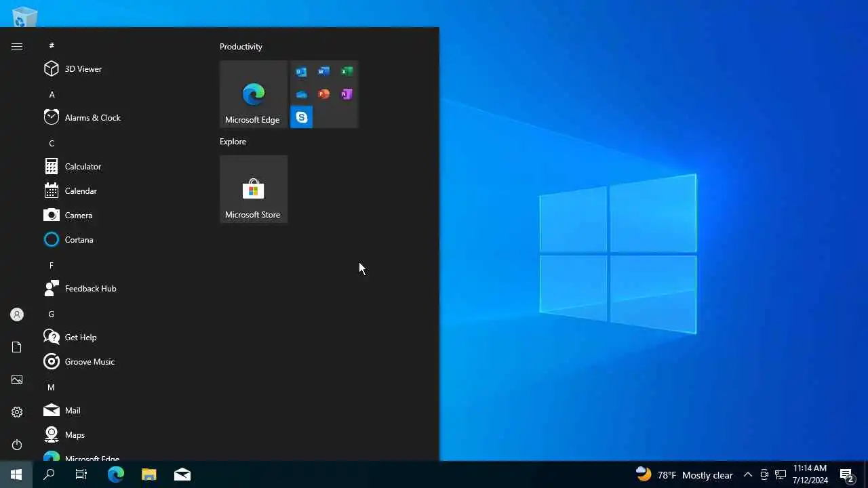Select the 'F' letter group header
The height and width of the screenshot is (488, 868).
tap(52, 265)
